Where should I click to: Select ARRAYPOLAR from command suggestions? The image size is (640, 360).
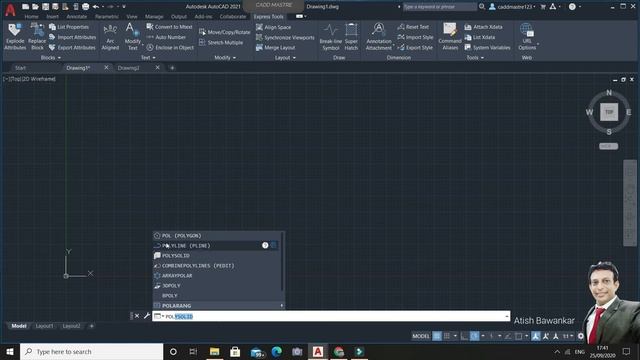pos(218,276)
